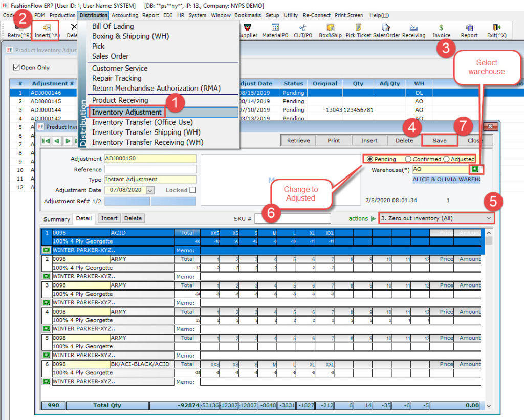Open the Invoice dollar icon
Screen dimensions: 524x420
tap(441, 30)
